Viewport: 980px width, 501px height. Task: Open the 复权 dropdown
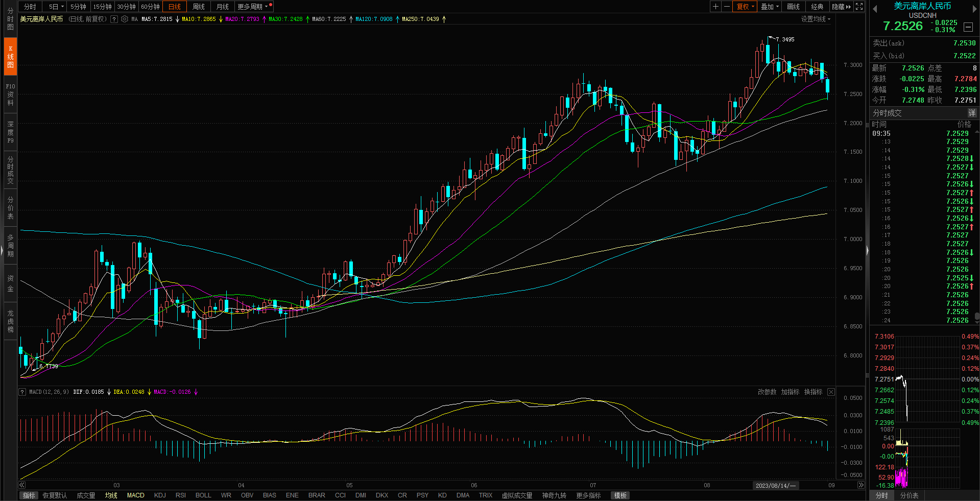[745, 7]
